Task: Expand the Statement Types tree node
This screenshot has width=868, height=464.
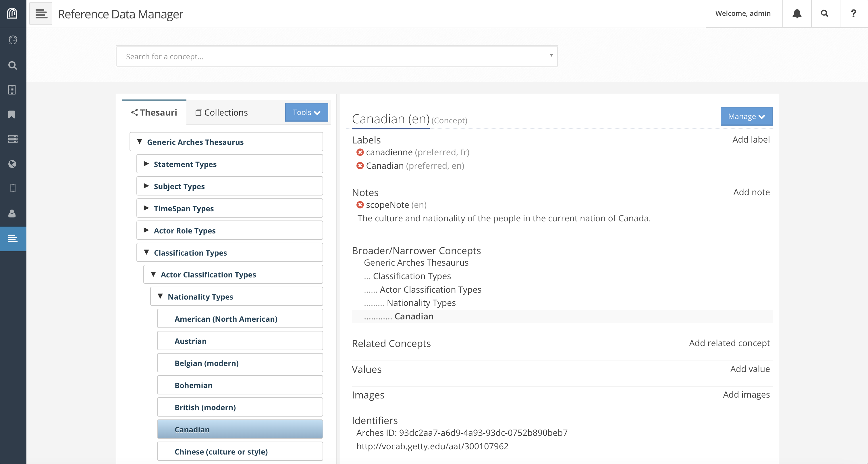Action: [146, 164]
